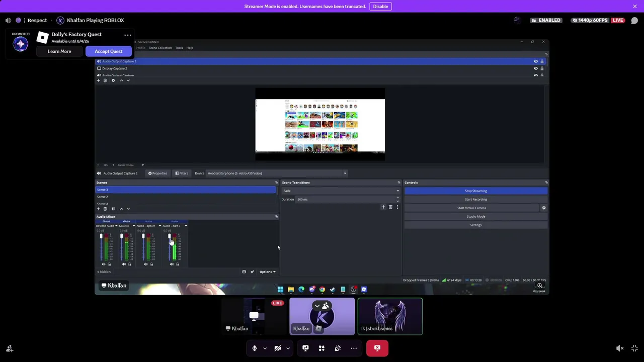Open the activities launcher button
Image resolution: width=644 pixels, height=362 pixels.
point(321,348)
